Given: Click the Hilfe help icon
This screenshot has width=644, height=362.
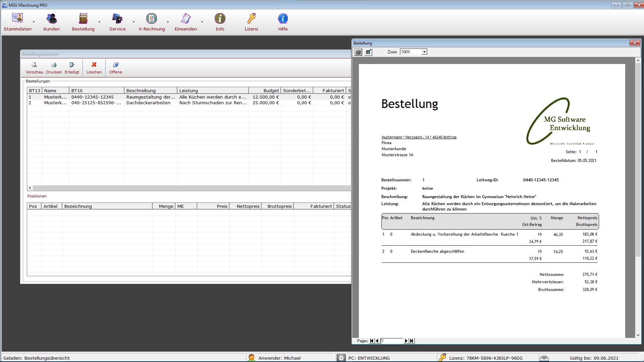Looking at the screenshot, I should (283, 19).
